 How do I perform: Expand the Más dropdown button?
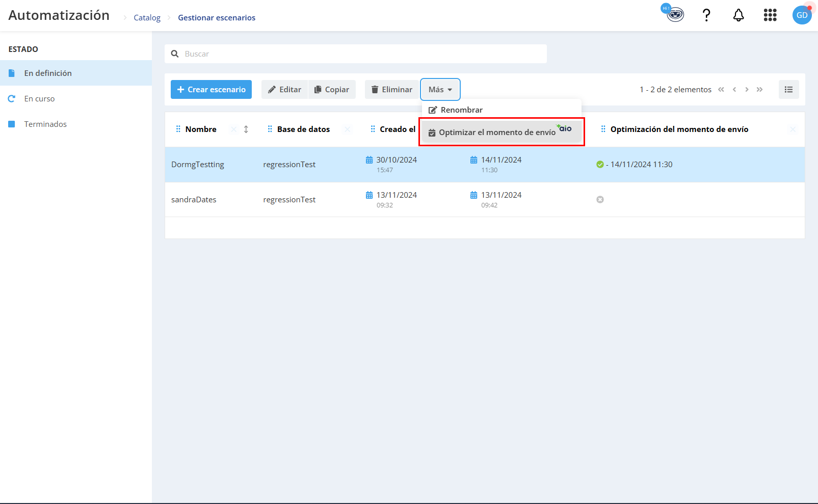[440, 90]
